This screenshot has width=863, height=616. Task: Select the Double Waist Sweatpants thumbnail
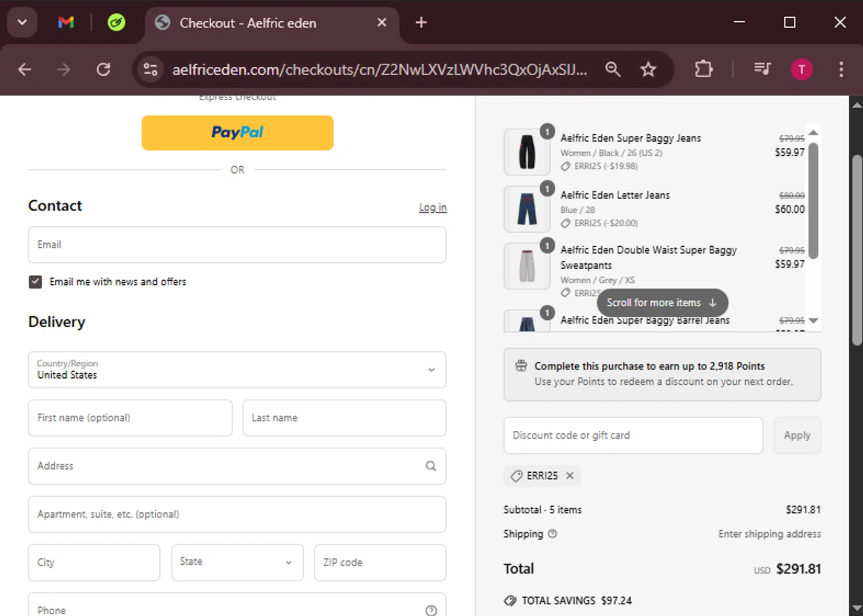[527, 266]
